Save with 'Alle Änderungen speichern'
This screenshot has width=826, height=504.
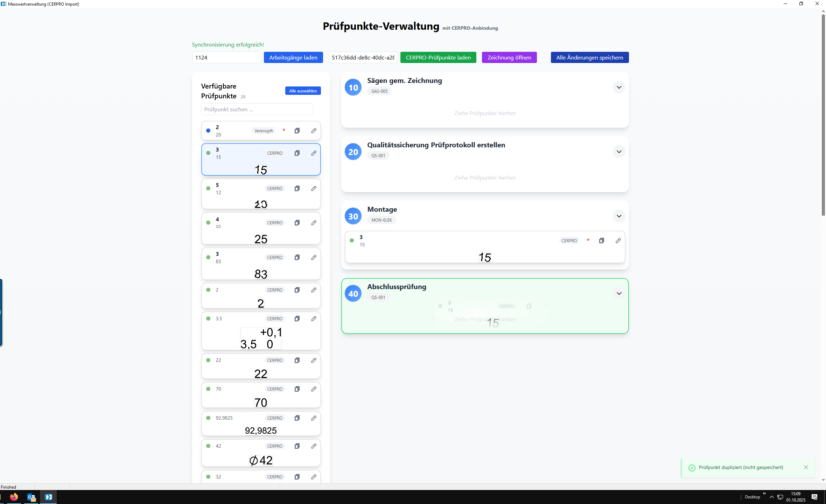[x=589, y=57]
